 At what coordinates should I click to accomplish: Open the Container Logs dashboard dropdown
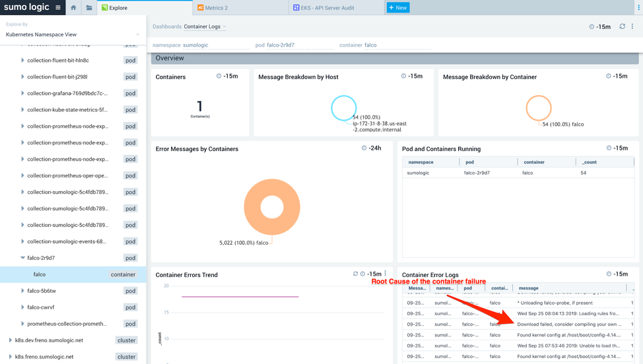[205, 26]
